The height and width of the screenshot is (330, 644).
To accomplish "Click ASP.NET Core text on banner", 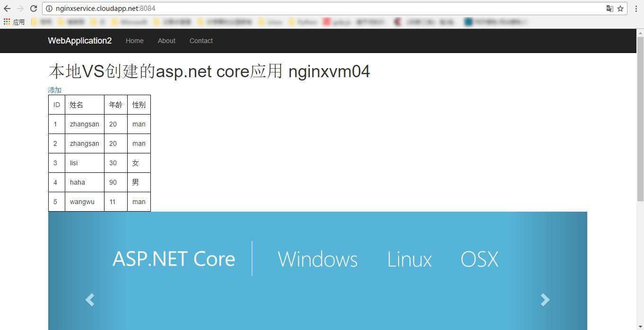I will click(174, 259).
